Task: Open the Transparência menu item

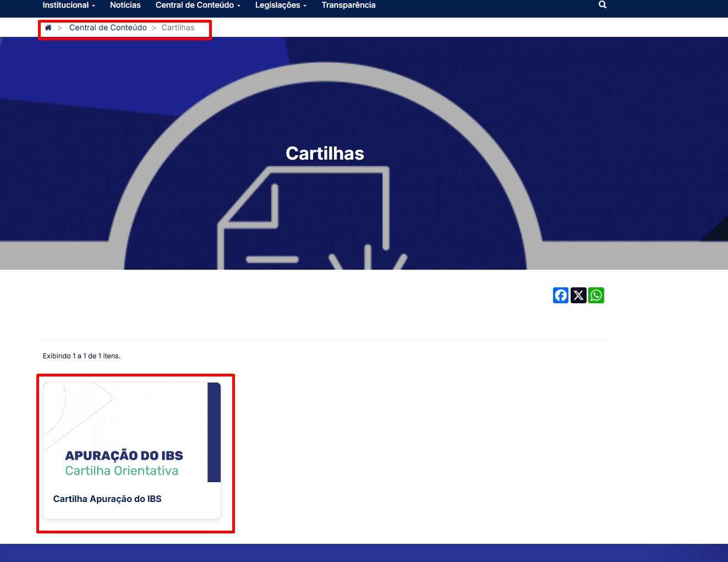Action: (348, 4)
